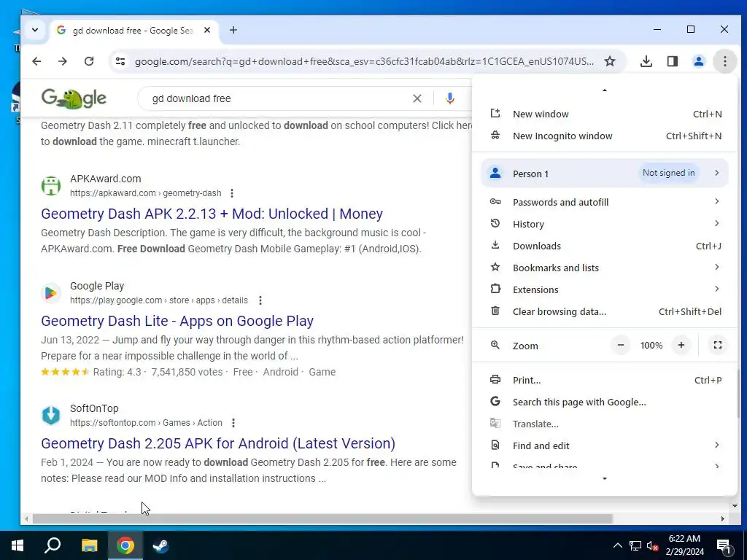Clear the search box with the X
Image resolution: width=747 pixels, height=560 pixels.
[x=417, y=98]
